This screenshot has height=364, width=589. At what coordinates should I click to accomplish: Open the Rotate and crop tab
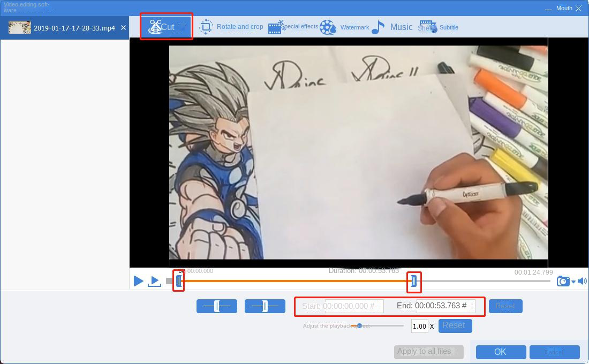click(231, 27)
